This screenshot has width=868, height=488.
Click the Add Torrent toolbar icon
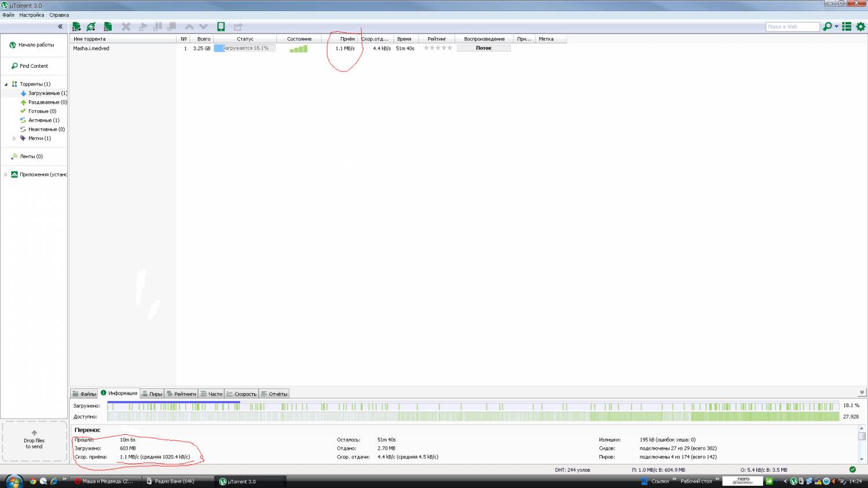point(76,27)
